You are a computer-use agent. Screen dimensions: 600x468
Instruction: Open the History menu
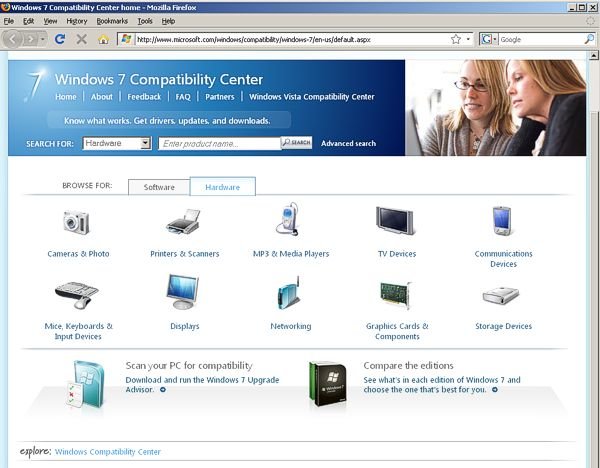coord(77,21)
